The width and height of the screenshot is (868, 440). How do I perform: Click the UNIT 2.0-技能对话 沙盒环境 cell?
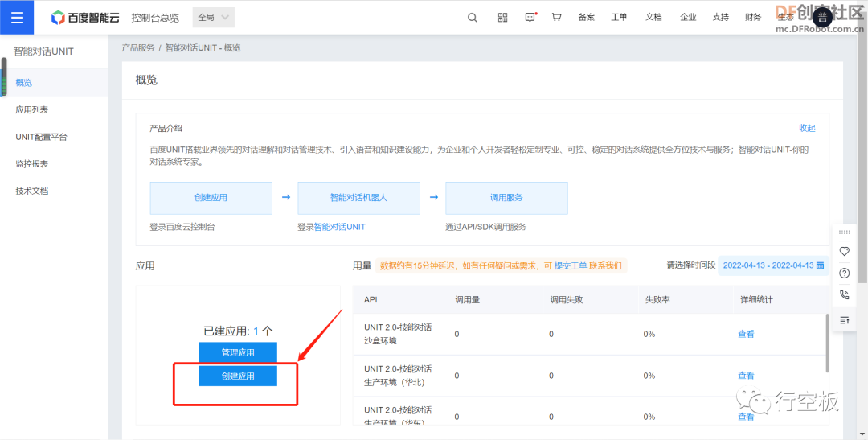pos(398,334)
